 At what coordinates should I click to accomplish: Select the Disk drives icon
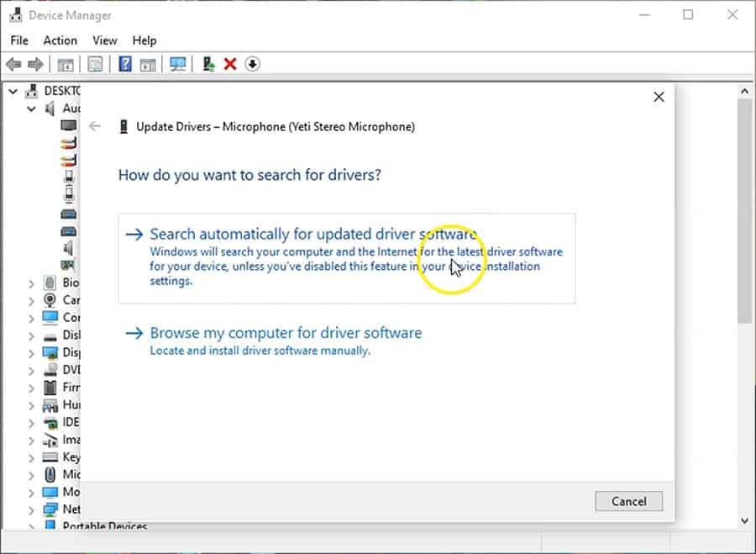50,336
